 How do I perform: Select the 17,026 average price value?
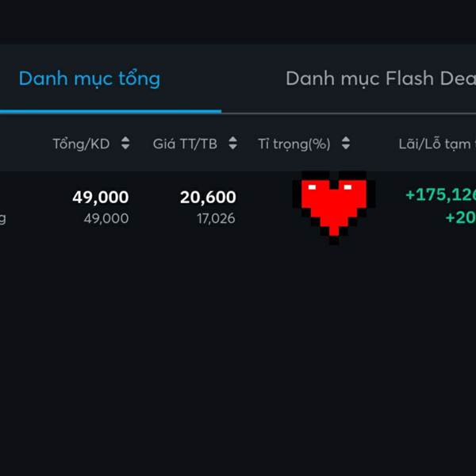[x=216, y=219]
